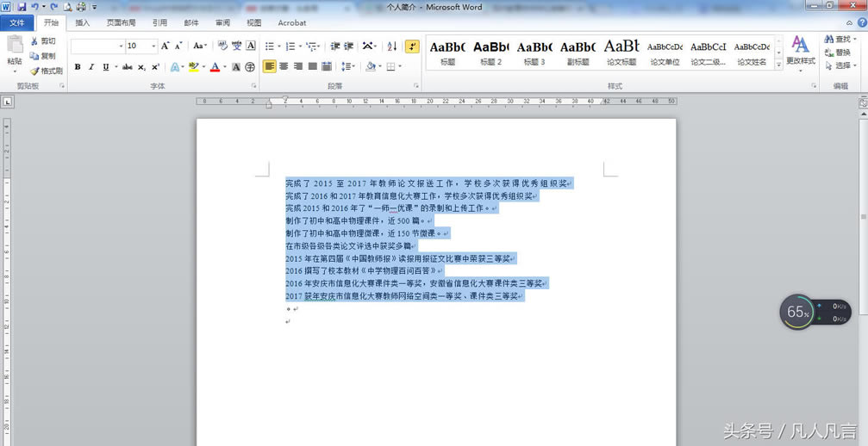Click the Format Painter (格式刷) button

pyautogui.click(x=46, y=71)
